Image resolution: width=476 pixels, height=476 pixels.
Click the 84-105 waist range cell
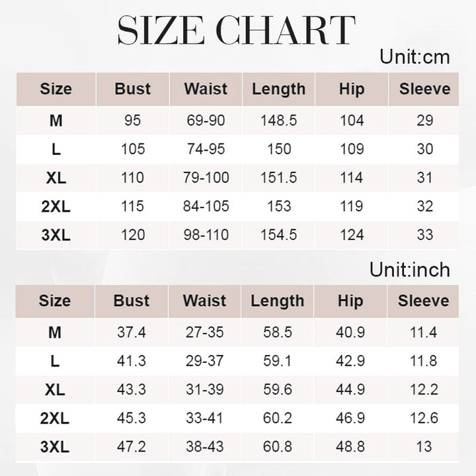(x=206, y=206)
